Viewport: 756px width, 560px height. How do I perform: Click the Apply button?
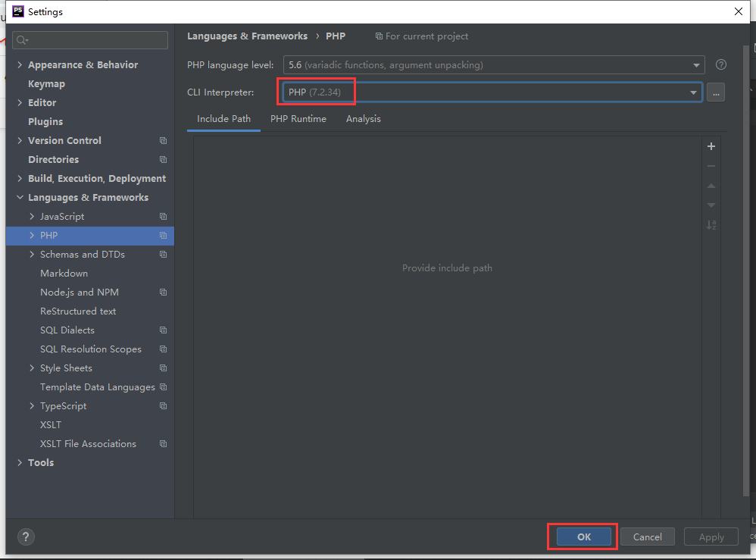(711, 537)
